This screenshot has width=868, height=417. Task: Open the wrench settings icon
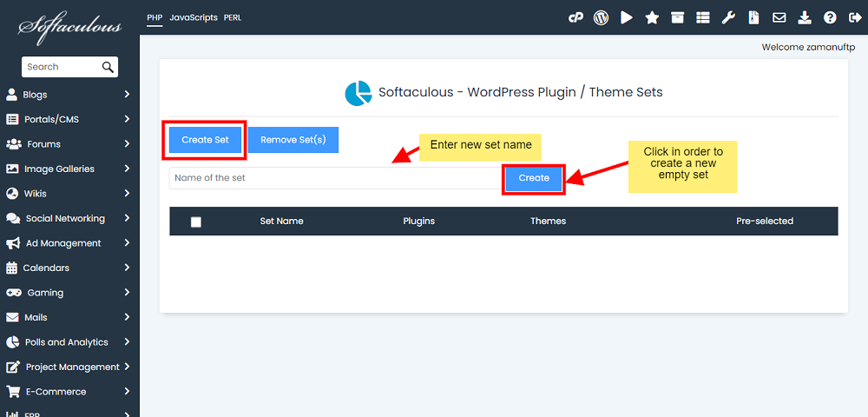(728, 17)
